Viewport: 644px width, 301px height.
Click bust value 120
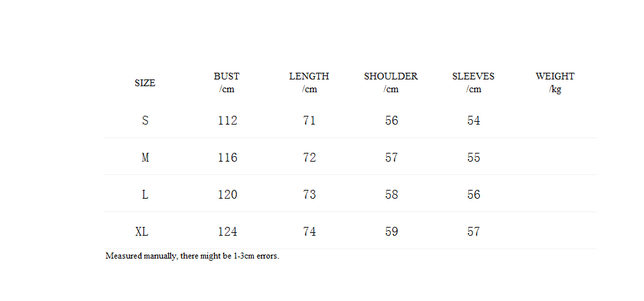pos(227,195)
